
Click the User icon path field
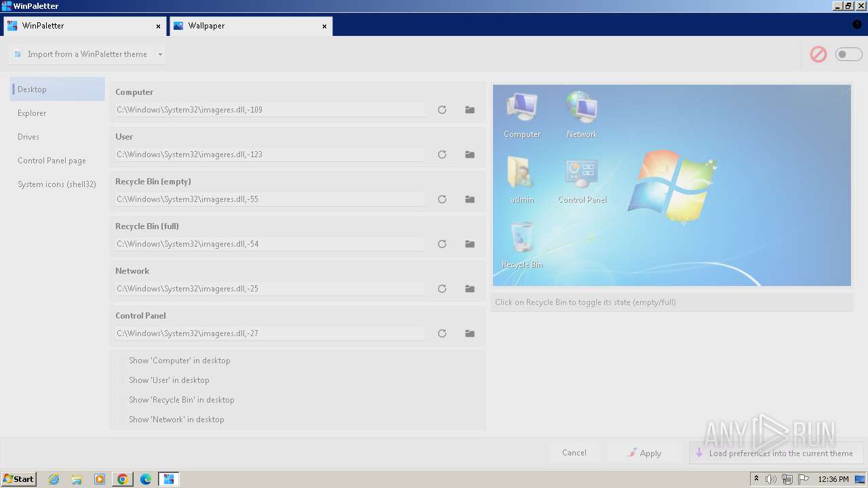pos(270,155)
